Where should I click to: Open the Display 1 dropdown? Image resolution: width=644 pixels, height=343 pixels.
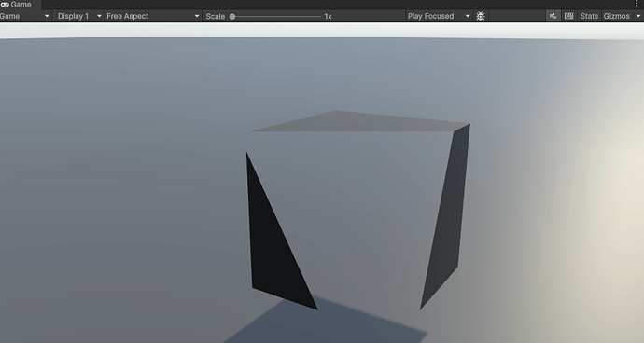click(78, 16)
